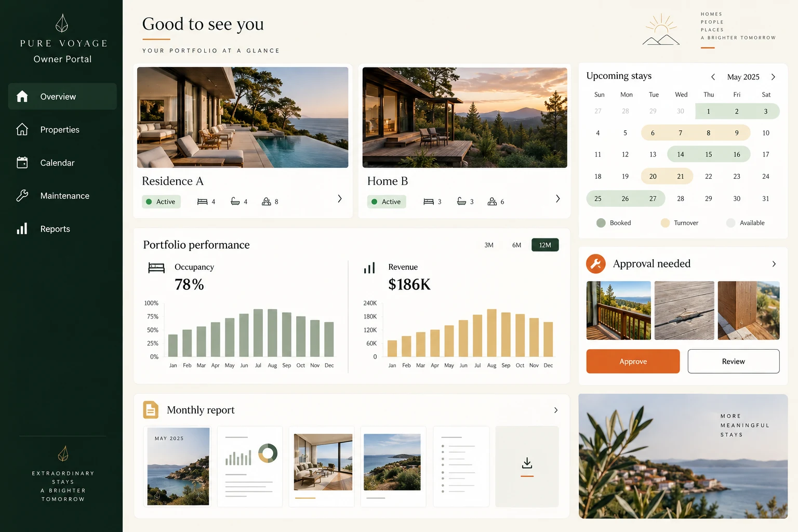Open the report page with donut chart
This screenshot has width=798, height=532.
pyautogui.click(x=250, y=467)
